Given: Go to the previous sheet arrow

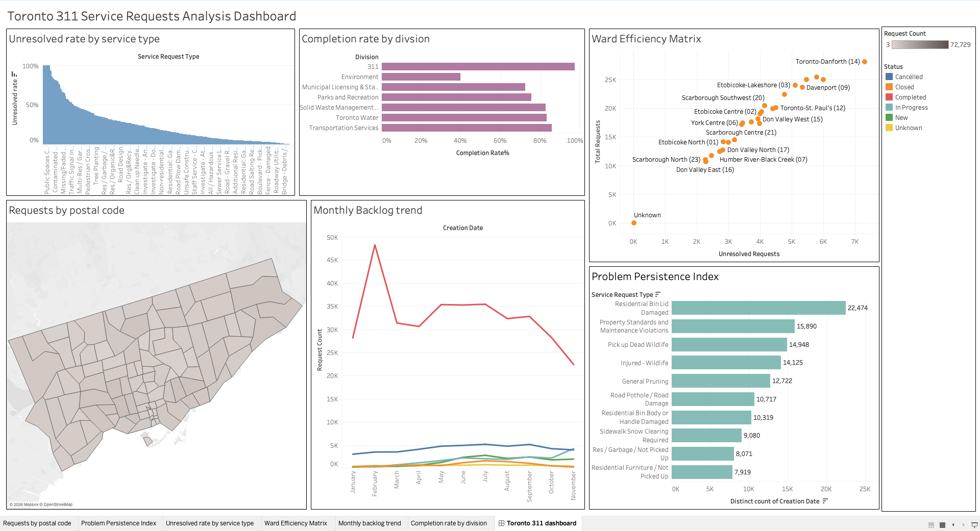Looking at the screenshot, I should pos(953,524).
